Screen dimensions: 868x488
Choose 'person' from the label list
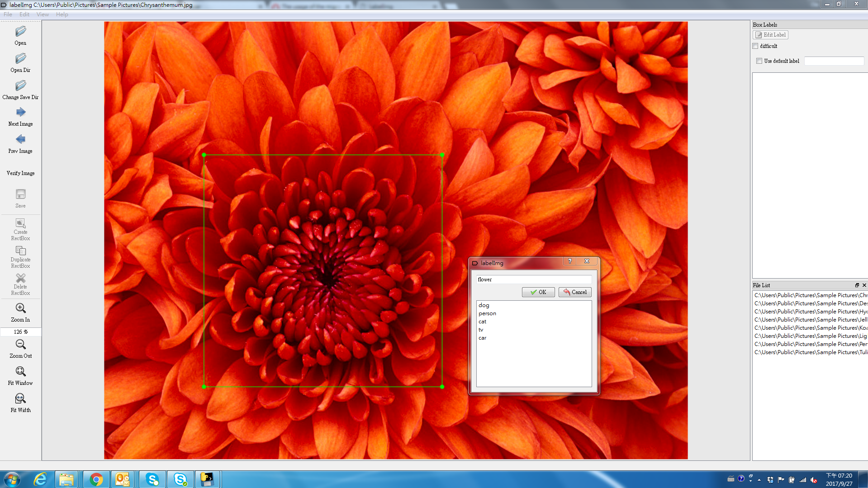[x=487, y=313]
